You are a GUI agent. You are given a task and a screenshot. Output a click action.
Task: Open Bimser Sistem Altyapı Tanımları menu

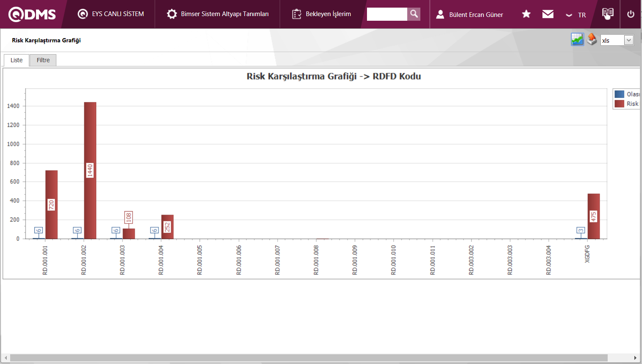[x=218, y=14]
